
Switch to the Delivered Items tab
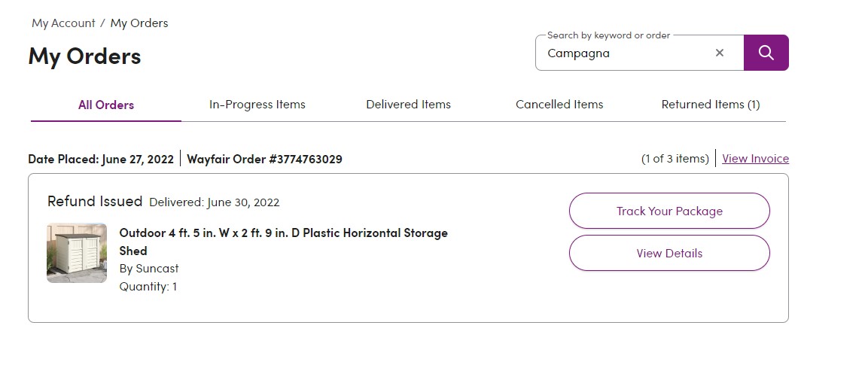[409, 104]
